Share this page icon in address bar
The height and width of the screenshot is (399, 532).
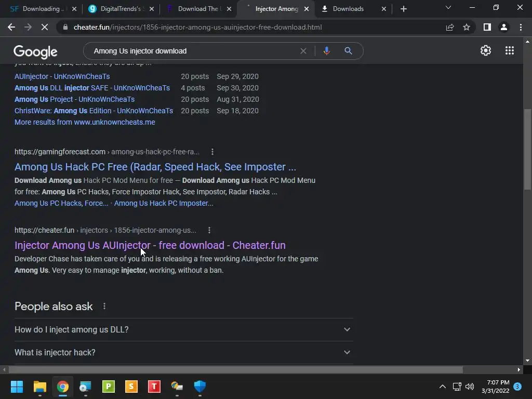point(450,27)
